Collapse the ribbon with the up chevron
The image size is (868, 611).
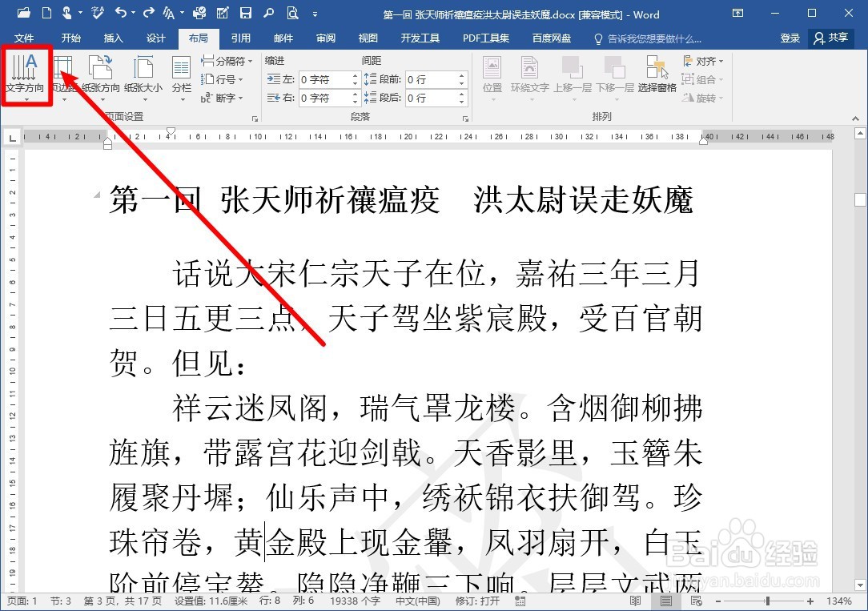[x=855, y=119]
